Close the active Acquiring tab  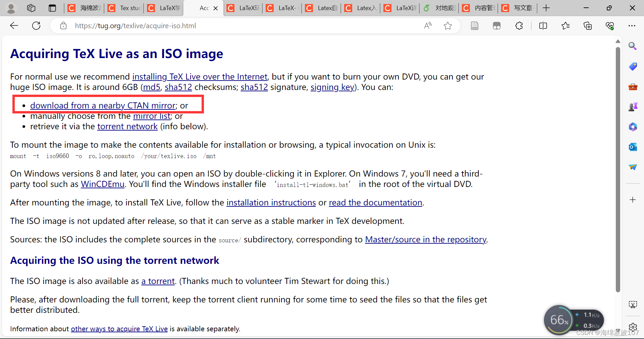pyautogui.click(x=216, y=8)
